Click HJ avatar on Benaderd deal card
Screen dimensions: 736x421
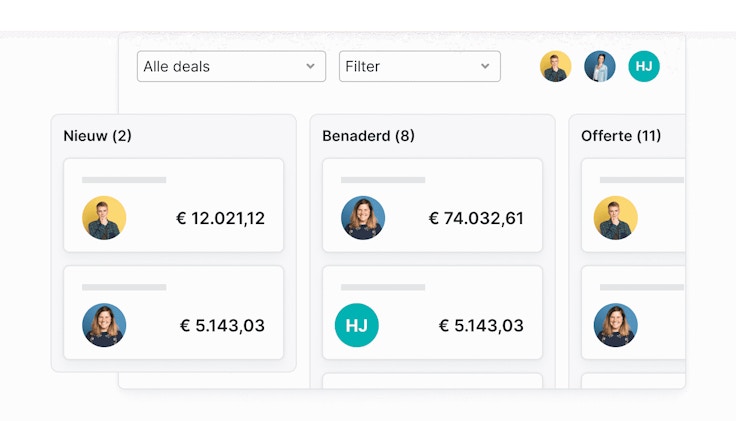click(357, 325)
